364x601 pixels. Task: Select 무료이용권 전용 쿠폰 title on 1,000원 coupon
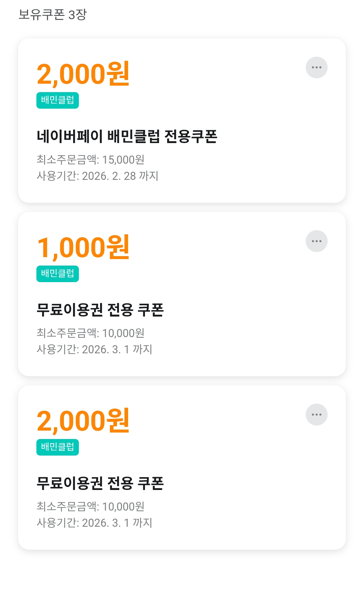pyautogui.click(x=100, y=310)
